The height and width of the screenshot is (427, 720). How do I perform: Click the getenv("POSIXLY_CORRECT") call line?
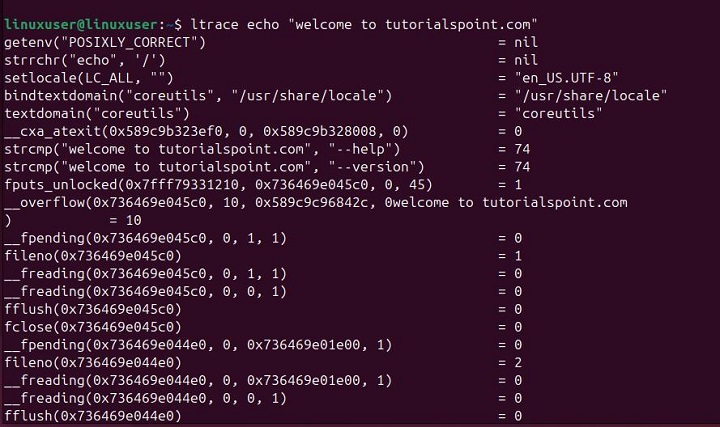click(105, 41)
